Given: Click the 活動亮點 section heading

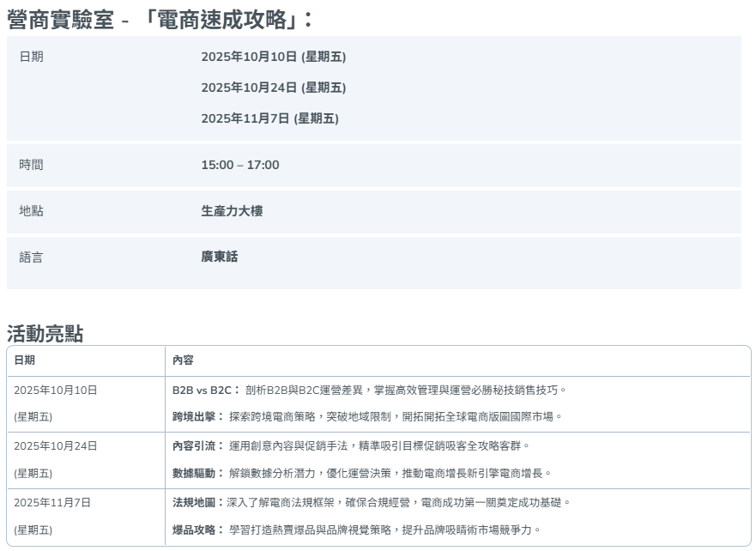Looking at the screenshot, I should coord(45,334).
